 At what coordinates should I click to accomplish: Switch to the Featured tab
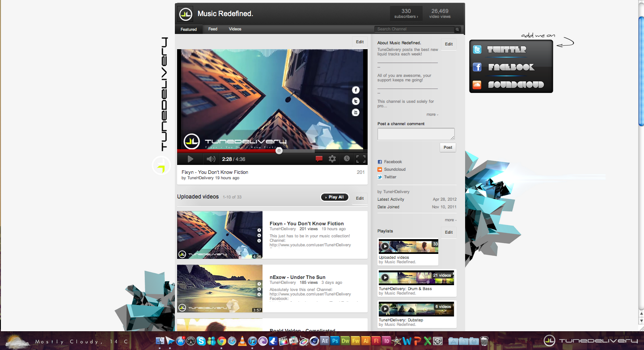pos(189,30)
